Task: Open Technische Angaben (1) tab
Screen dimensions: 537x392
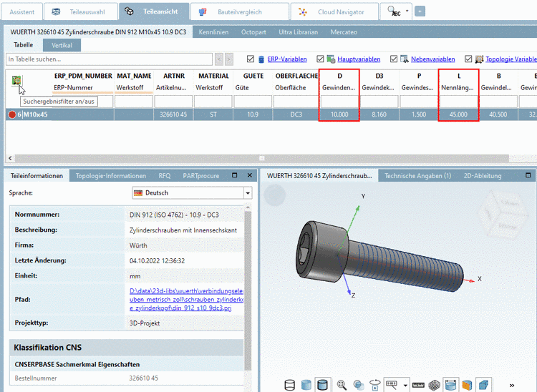Action: click(418, 176)
